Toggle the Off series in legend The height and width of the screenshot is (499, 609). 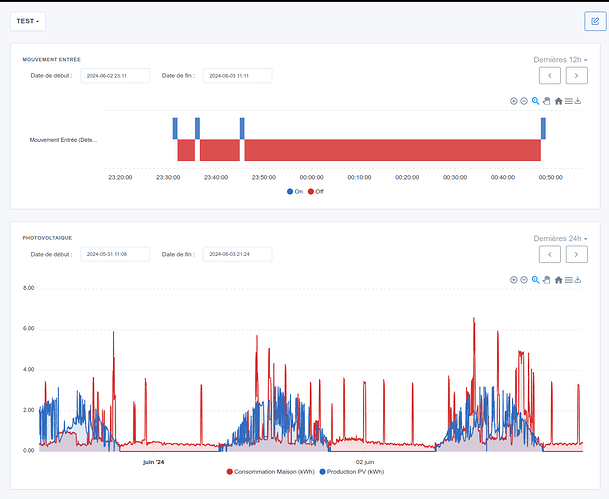tap(315, 191)
